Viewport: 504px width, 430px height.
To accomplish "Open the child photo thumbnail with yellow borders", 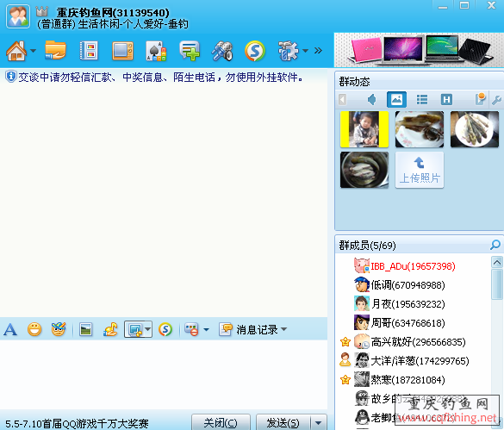I will tap(364, 129).
